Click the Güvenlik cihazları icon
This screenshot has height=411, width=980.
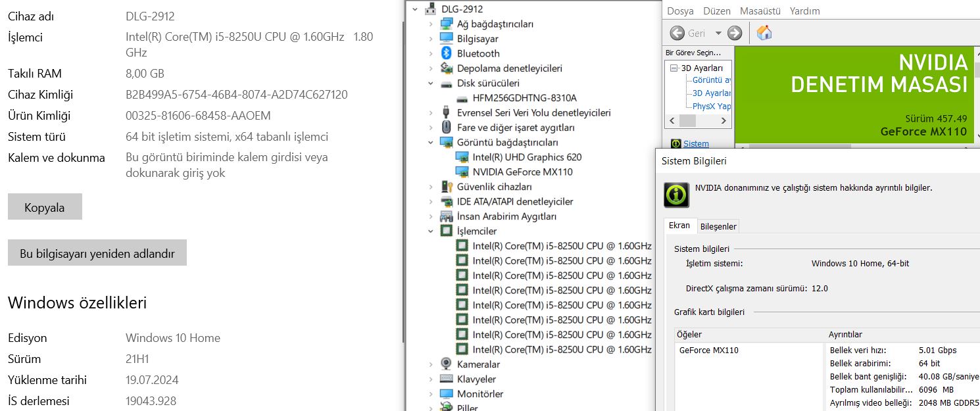pyautogui.click(x=447, y=187)
